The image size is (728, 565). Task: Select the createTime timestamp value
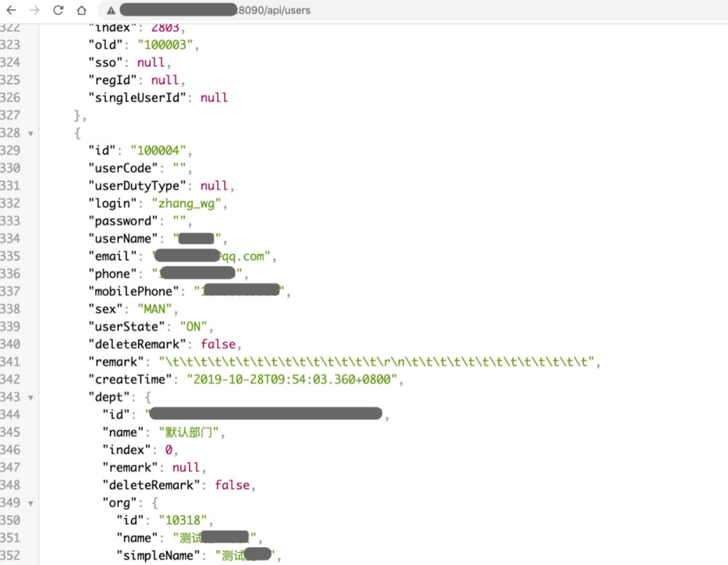[x=292, y=380]
